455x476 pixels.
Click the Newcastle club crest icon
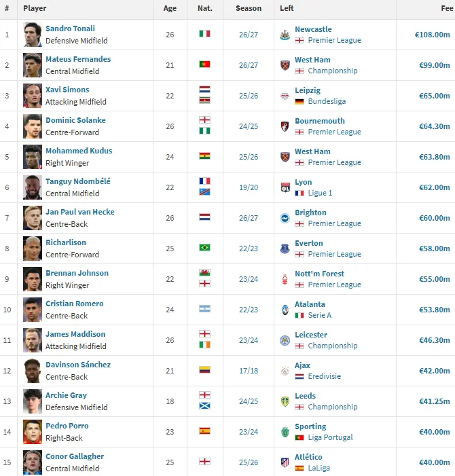[x=285, y=35]
